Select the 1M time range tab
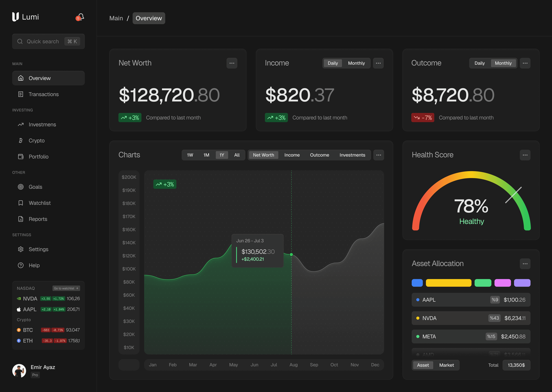Screen dimensions: 552x392 click(x=206, y=155)
